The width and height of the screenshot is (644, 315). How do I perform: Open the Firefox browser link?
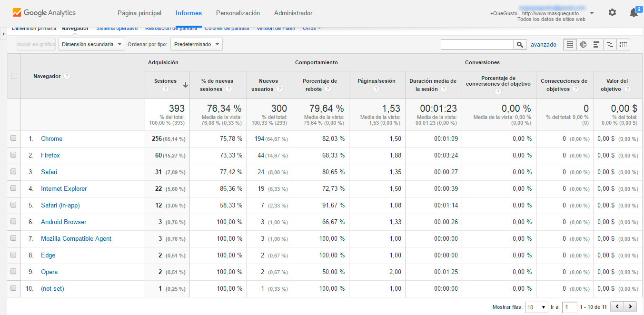(x=50, y=156)
